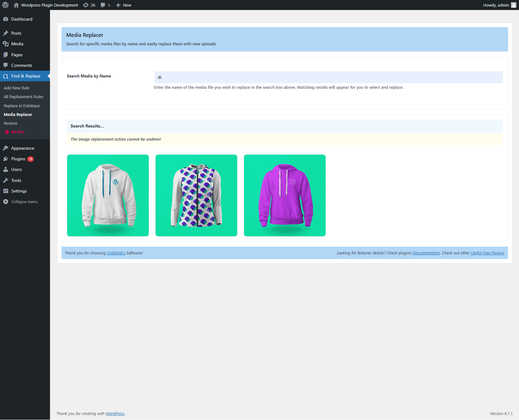The image size is (519, 420).
Task: Click the Plugins 19 updates badge
Action: click(x=30, y=159)
